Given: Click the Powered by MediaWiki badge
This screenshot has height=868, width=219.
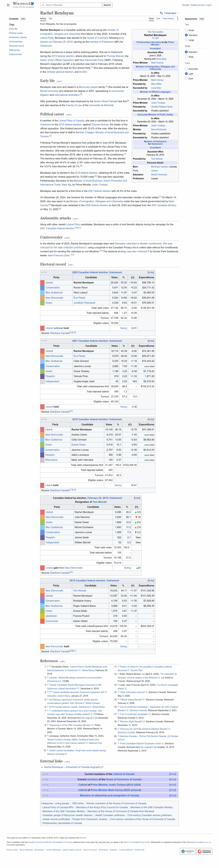Looking at the screenshot, I should pos(204,851).
